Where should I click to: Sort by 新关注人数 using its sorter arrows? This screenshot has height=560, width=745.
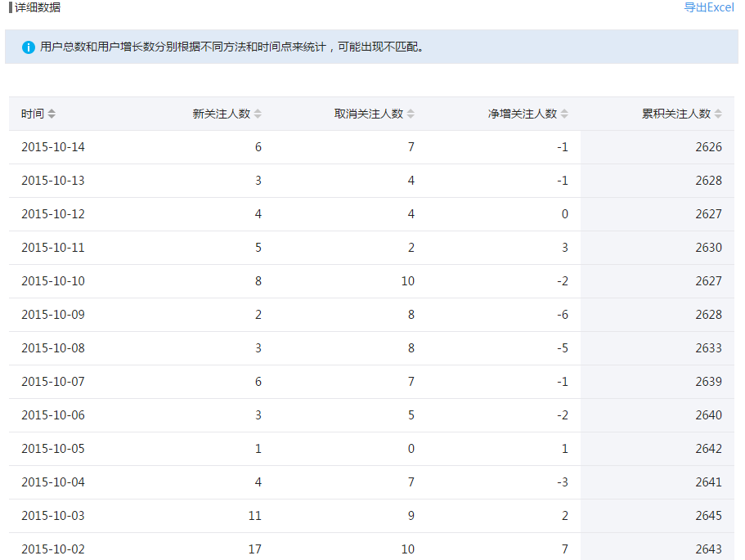click(258, 113)
